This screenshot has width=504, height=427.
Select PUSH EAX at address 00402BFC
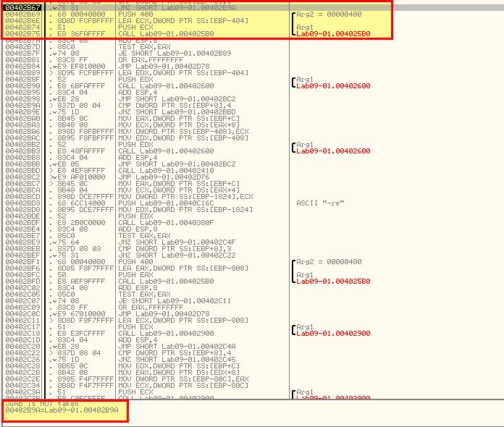(x=135, y=275)
